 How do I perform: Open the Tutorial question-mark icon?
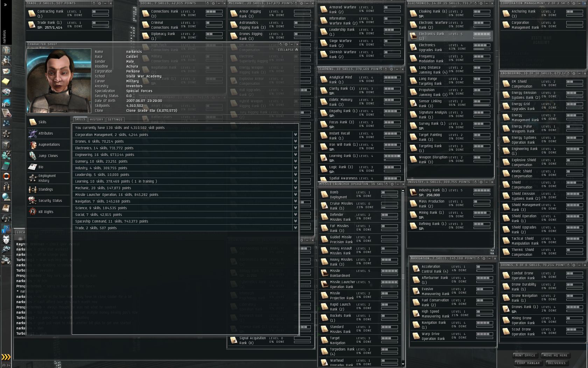pos(6,229)
